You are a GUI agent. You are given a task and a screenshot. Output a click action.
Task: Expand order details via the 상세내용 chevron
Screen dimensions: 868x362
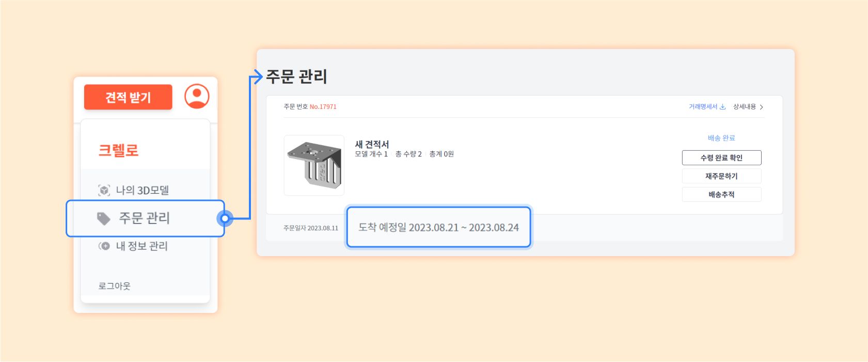(761, 107)
